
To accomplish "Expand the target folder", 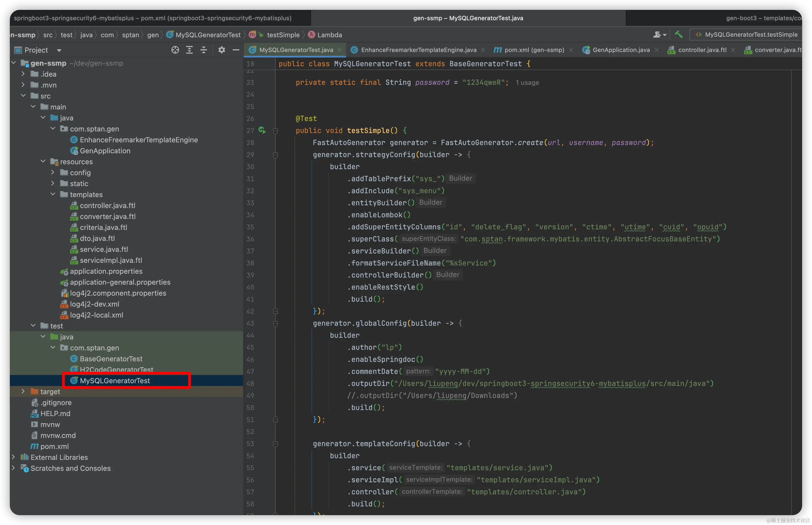I will coord(23,391).
